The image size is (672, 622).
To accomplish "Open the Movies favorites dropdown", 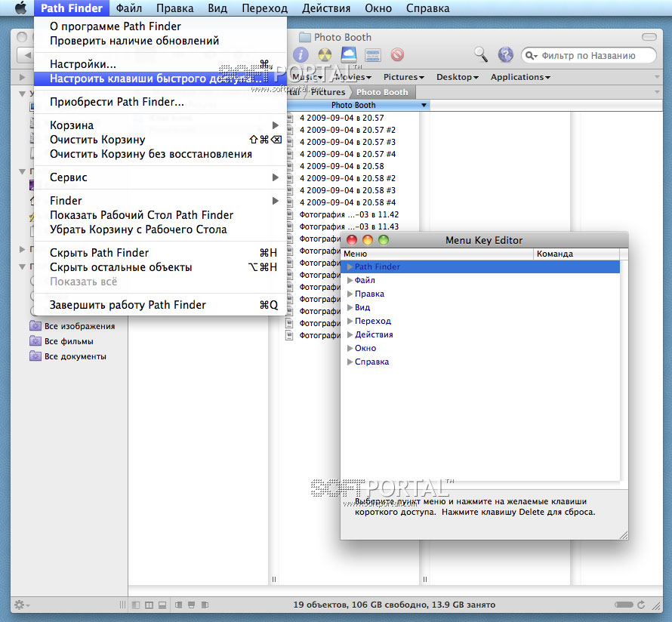I will coord(353,77).
